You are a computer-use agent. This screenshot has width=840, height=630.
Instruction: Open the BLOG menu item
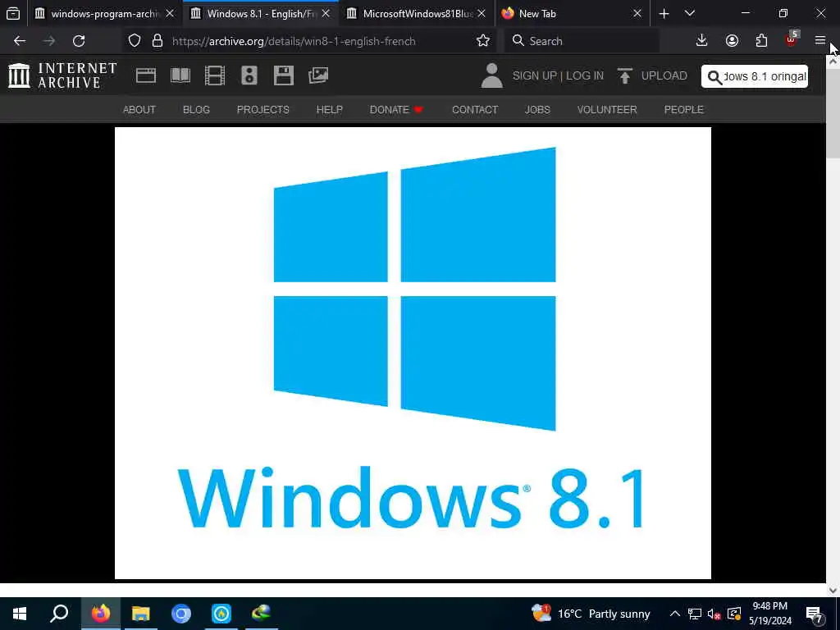(196, 109)
